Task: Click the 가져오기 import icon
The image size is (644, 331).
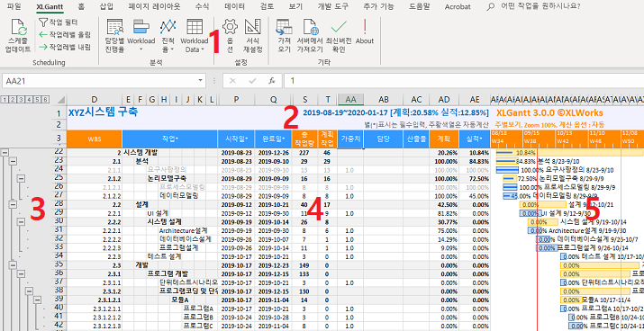Action: (x=285, y=27)
